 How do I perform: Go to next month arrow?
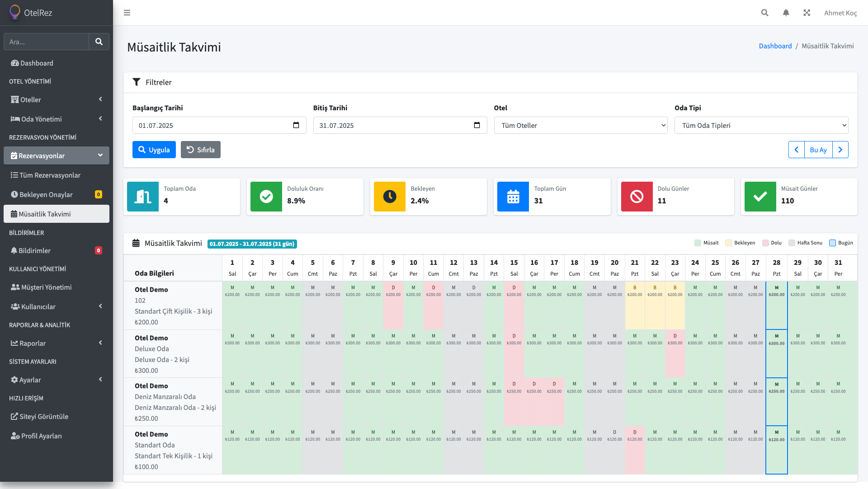840,150
